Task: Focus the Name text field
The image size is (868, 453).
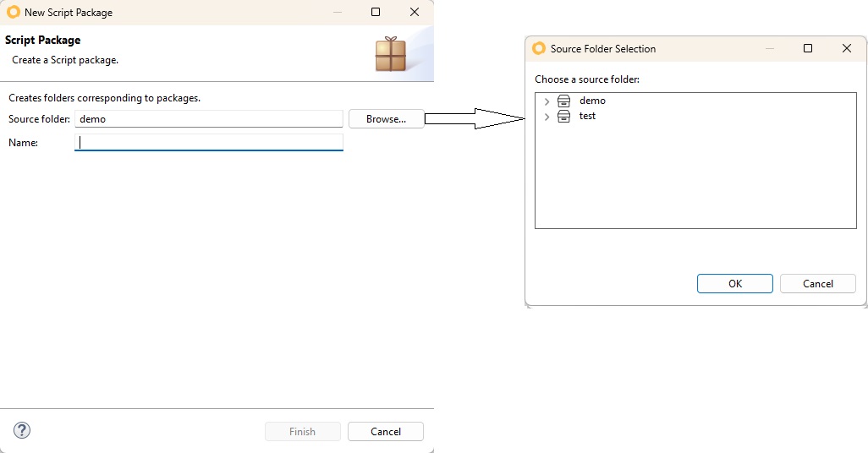Action: (x=209, y=143)
